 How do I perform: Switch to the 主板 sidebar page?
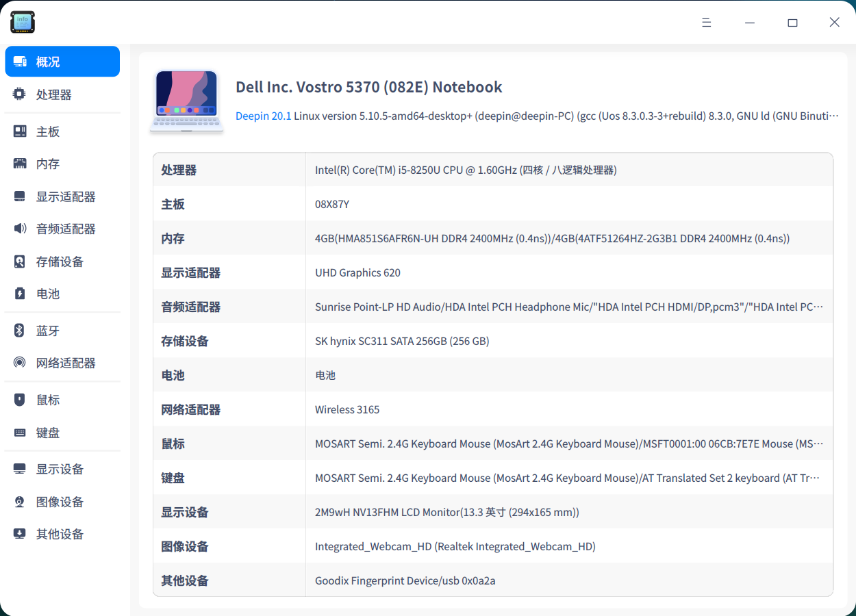pos(62,131)
